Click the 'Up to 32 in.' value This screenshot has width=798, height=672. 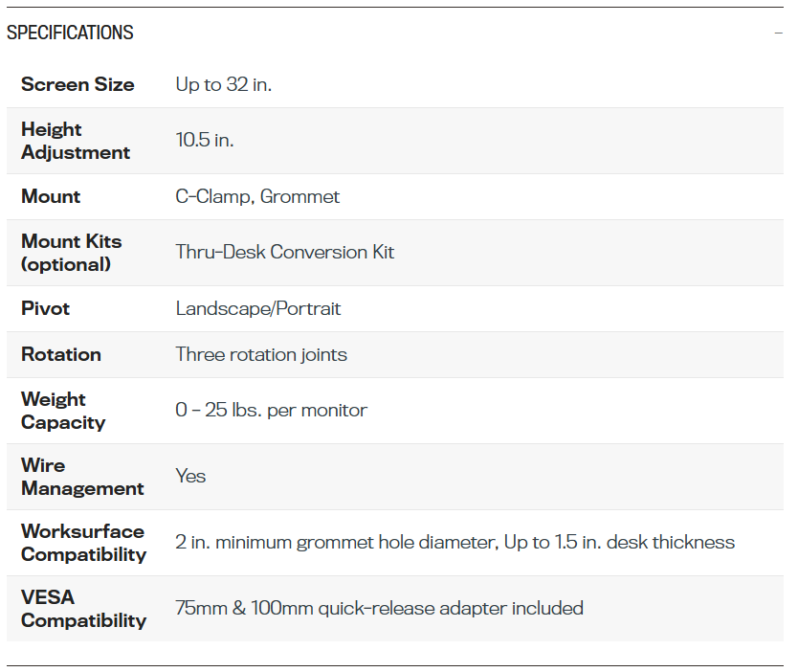(223, 84)
